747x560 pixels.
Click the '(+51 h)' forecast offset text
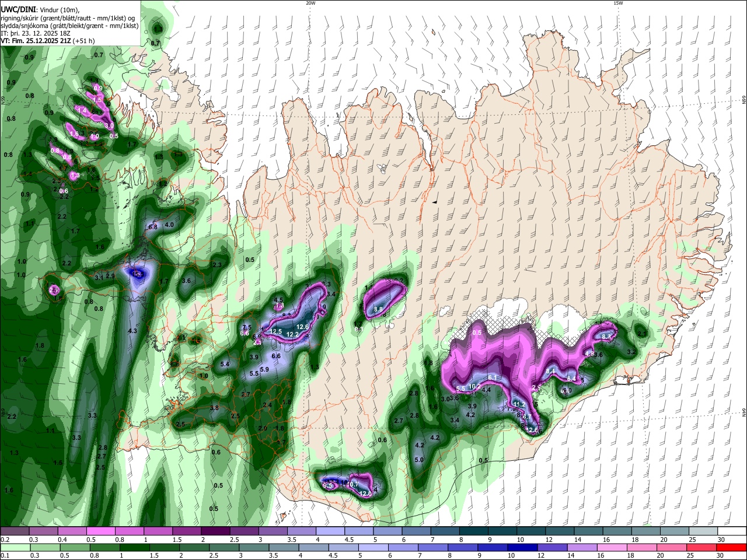84,41
